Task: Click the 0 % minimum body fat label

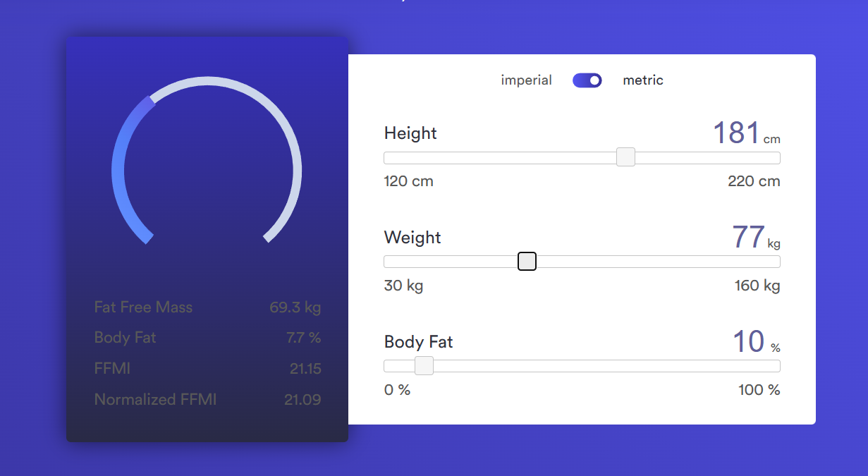Action: (x=397, y=390)
